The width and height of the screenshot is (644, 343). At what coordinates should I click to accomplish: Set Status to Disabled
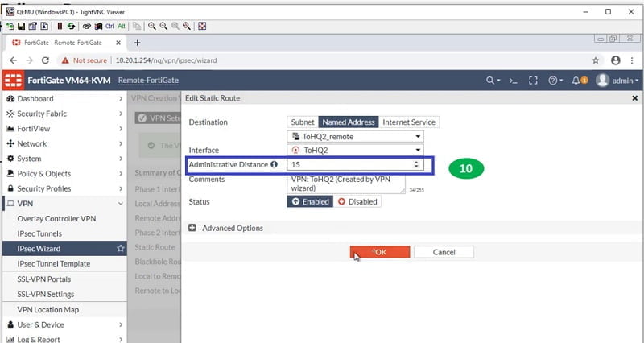click(357, 201)
